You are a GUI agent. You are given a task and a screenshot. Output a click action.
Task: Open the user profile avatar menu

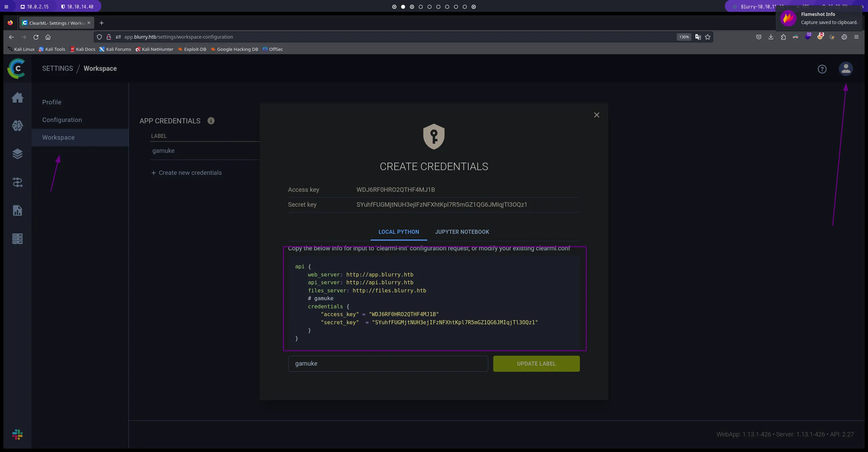846,69
